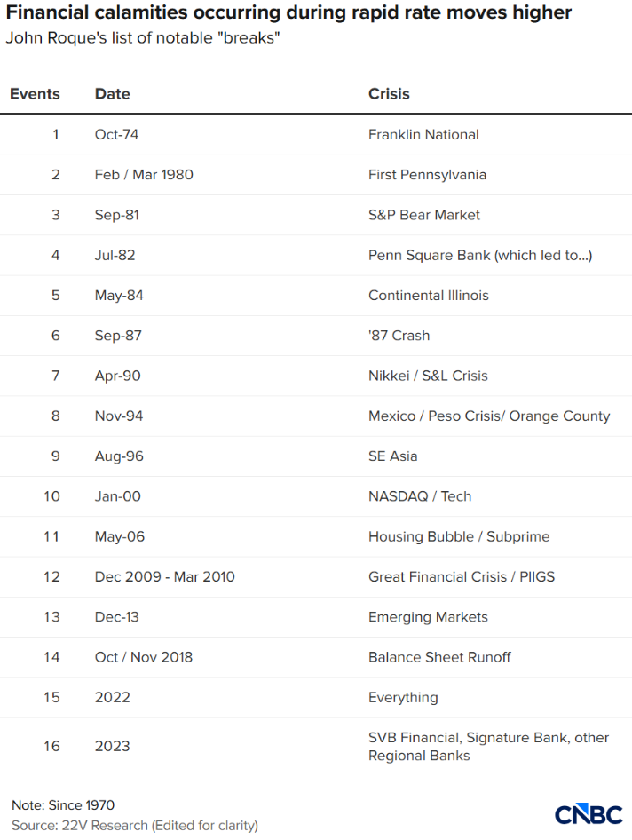
Task: Click the Dec 2009 - Mar 2010 date
Action: (x=165, y=576)
